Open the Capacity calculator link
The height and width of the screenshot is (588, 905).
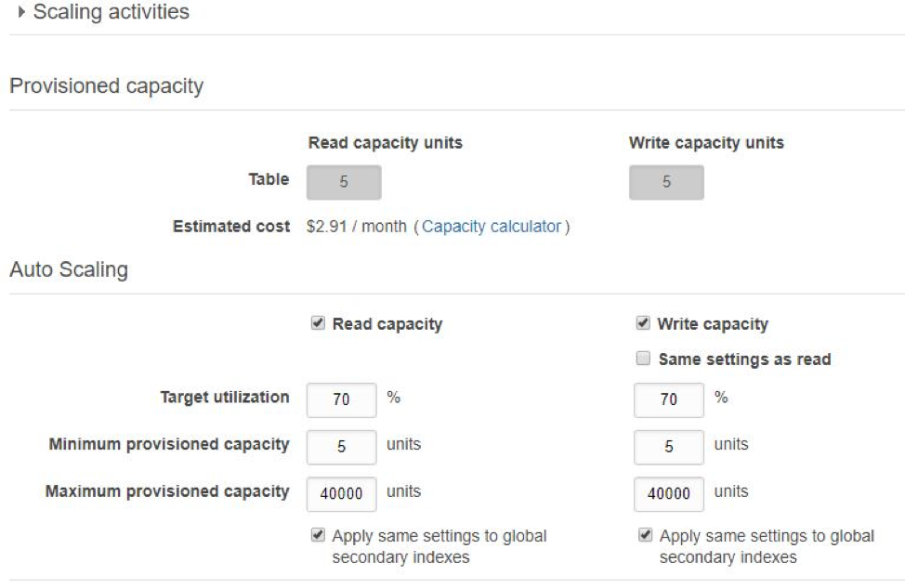tap(492, 227)
